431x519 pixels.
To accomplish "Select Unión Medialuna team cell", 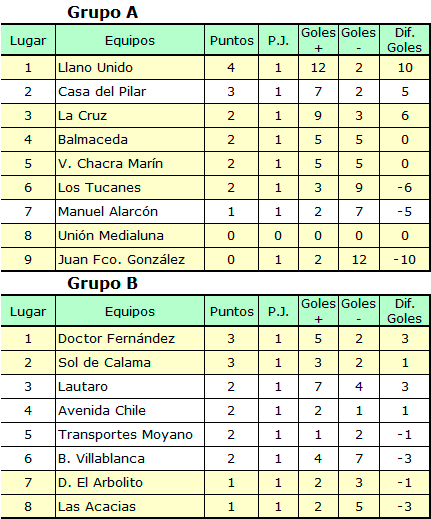I will tap(130, 236).
